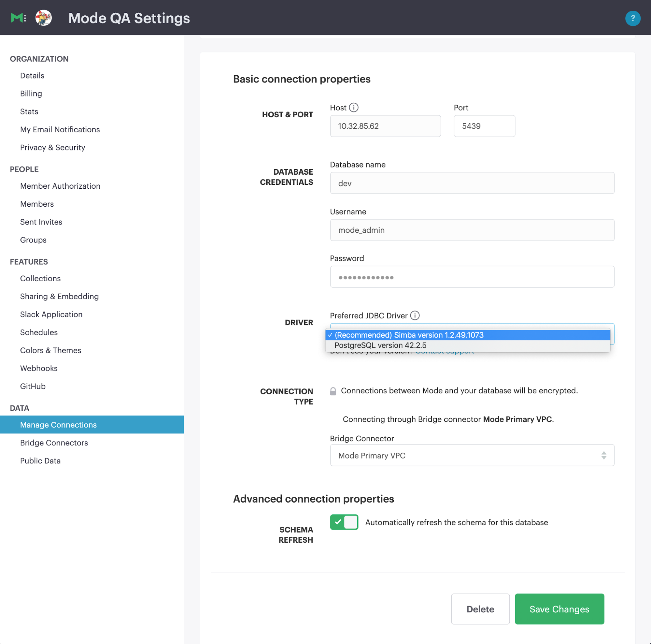Click the Password field

coord(472,277)
